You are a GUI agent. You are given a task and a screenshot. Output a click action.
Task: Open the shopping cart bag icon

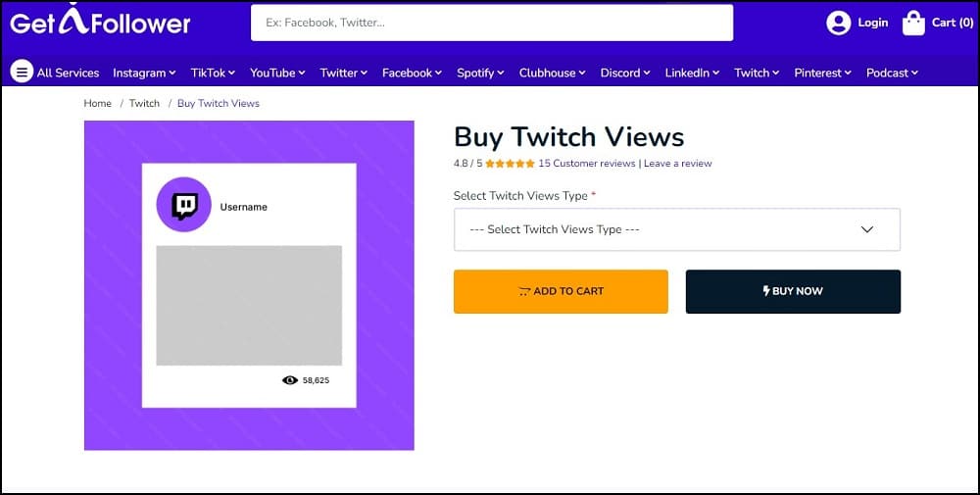pyautogui.click(x=913, y=24)
